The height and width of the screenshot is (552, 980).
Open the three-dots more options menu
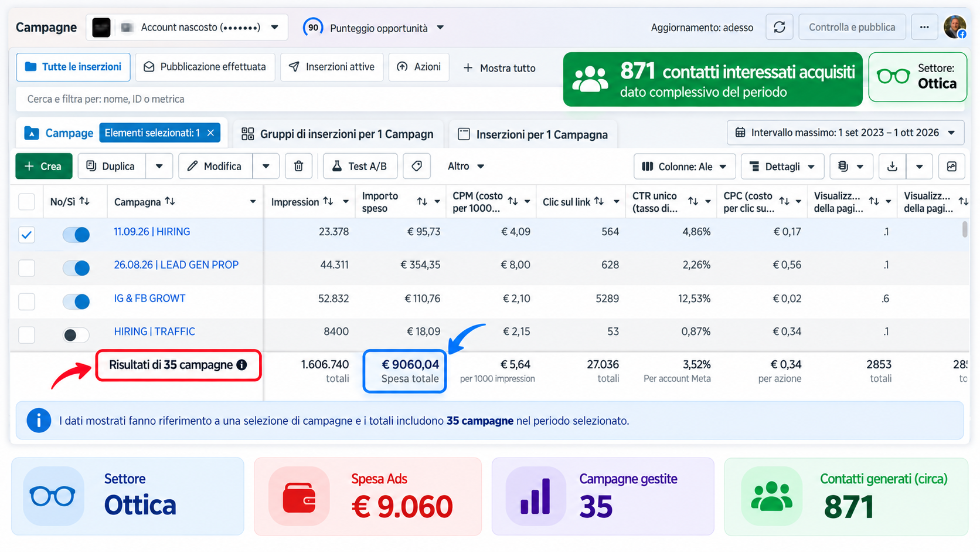[x=924, y=28]
